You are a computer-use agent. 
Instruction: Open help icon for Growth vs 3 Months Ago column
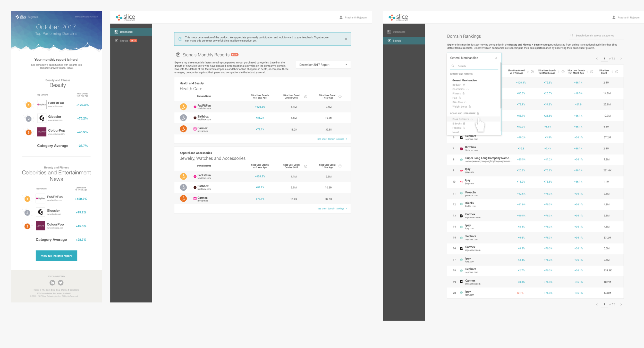pyautogui.click(x=563, y=72)
